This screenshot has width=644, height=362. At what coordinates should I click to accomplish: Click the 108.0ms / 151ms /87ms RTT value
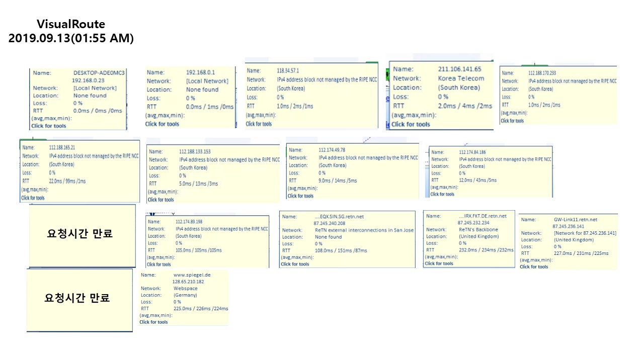pyautogui.click(x=341, y=250)
